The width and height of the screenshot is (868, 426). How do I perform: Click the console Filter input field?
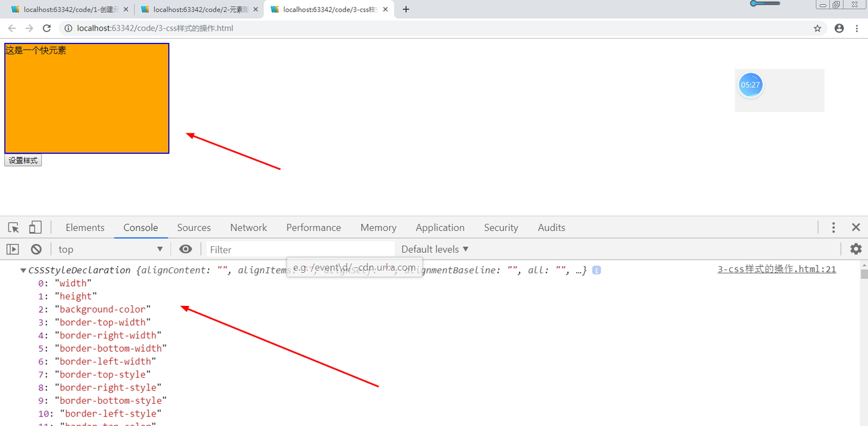pos(301,249)
